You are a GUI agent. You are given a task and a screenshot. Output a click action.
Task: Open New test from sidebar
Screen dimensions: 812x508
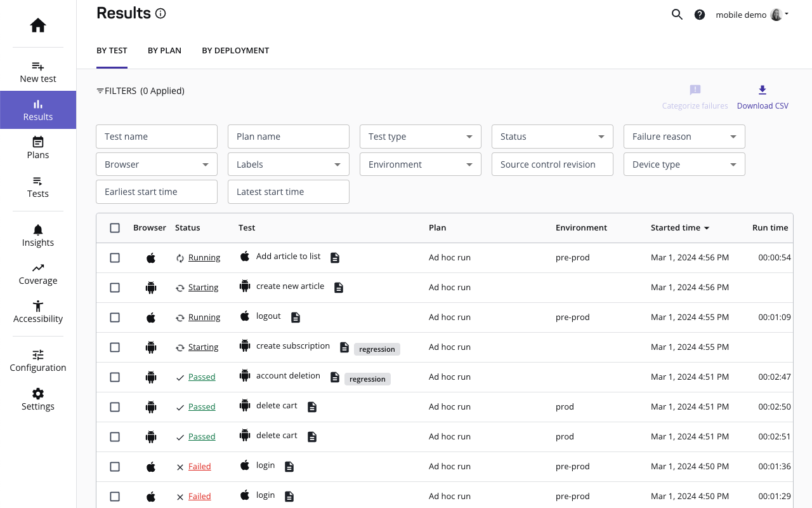38,72
